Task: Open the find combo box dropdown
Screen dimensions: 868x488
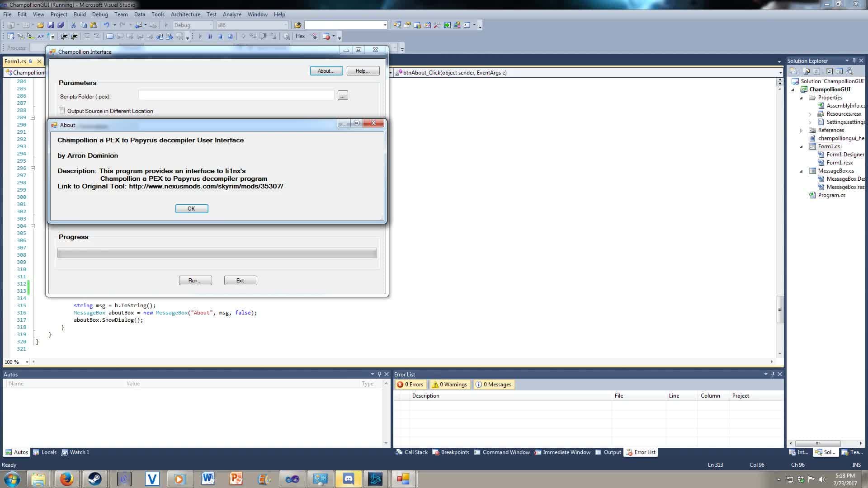Action: tap(385, 25)
